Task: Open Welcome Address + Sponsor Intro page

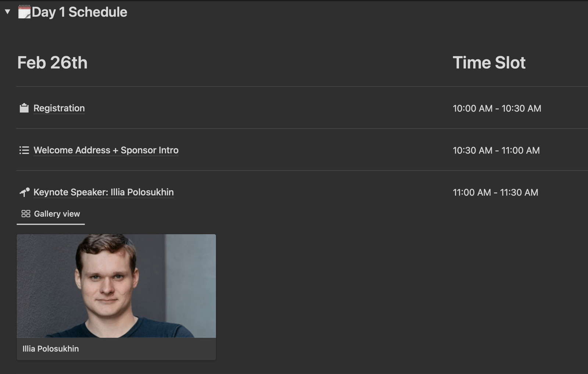Action: 106,150
